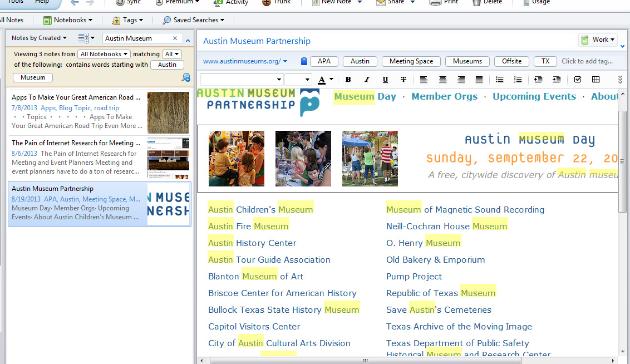630x364 pixels.
Task: Open the Tools menu
Action: tap(16, 2)
